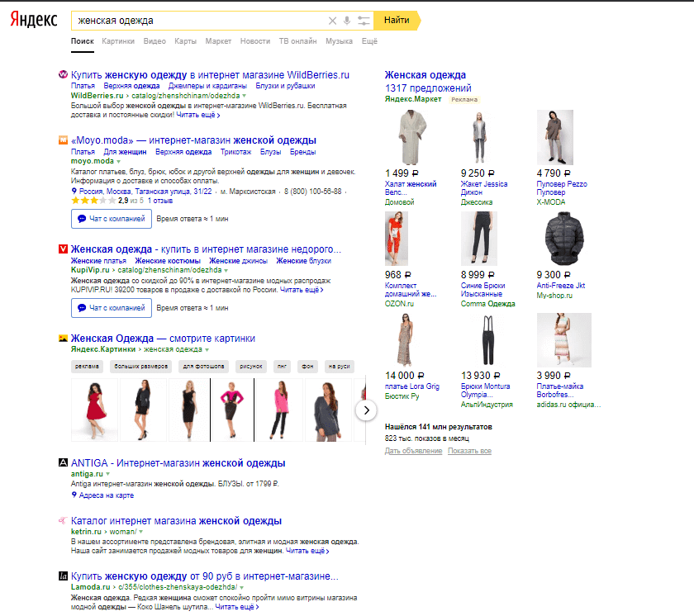Click the Lamoda favicon
Image resolution: width=694 pixels, height=616 pixels.
(64, 576)
